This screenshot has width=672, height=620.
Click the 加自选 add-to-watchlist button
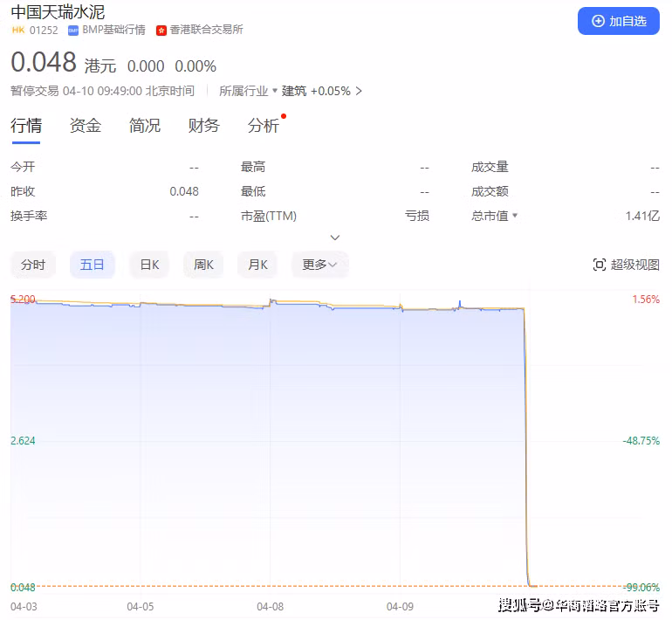click(x=618, y=21)
